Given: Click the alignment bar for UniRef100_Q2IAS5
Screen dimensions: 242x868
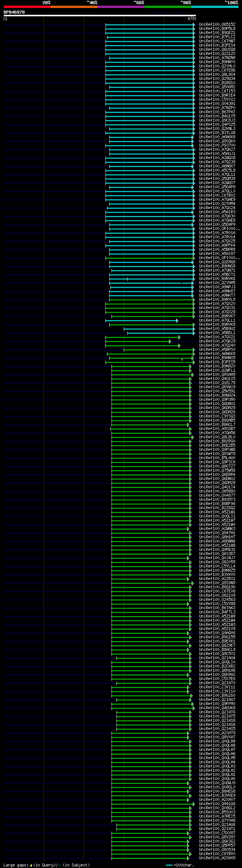Looking at the screenshot, I should click(x=154, y=729).
